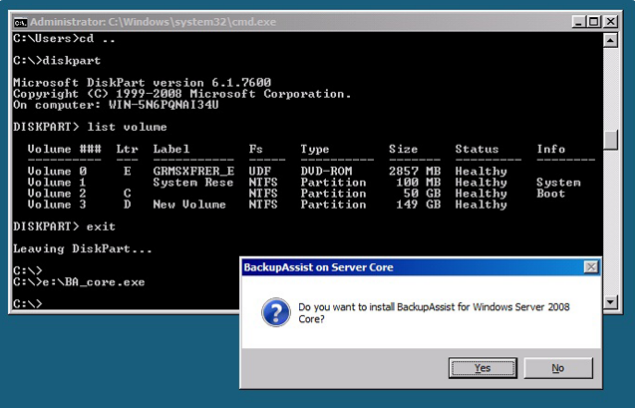Click the 'Status' column header
The image size is (635, 408).
(x=477, y=149)
